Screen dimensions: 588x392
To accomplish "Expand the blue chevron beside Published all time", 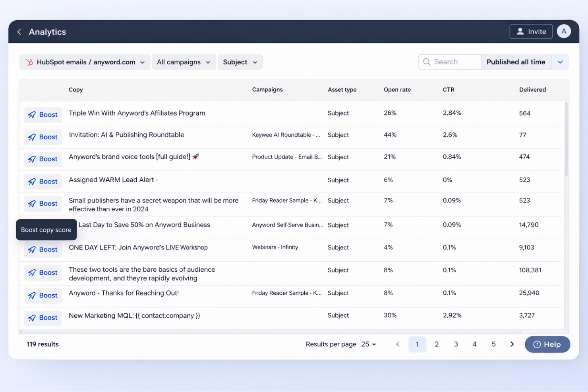I will point(560,62).
